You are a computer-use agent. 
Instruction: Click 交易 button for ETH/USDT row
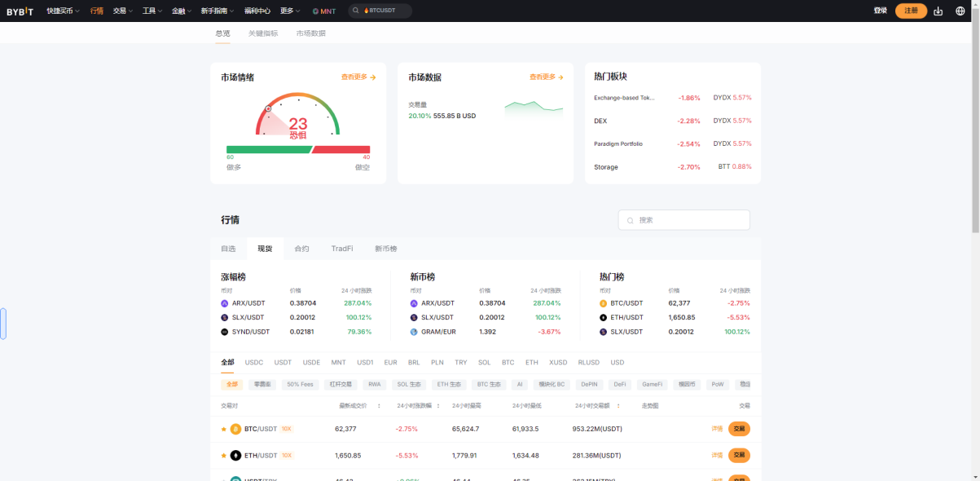tap(739, 455)
